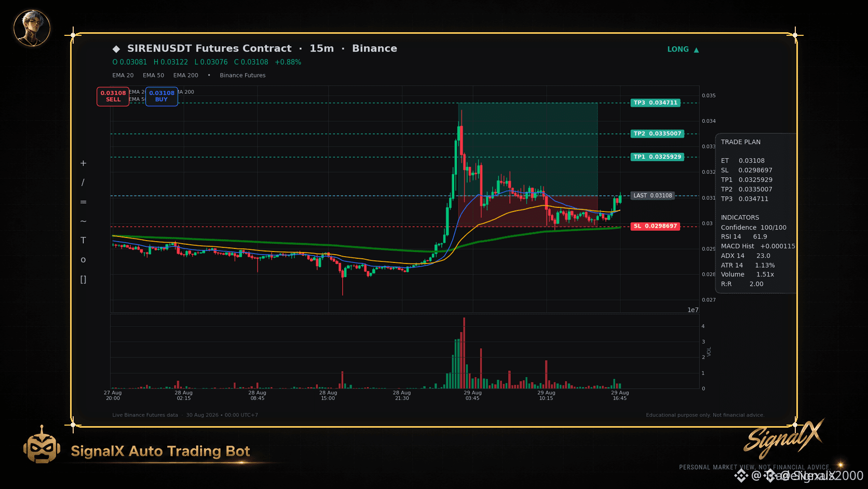Click the EMA 200 legend label
Viewport: 868px width, 489px height.
pos(186,75)
